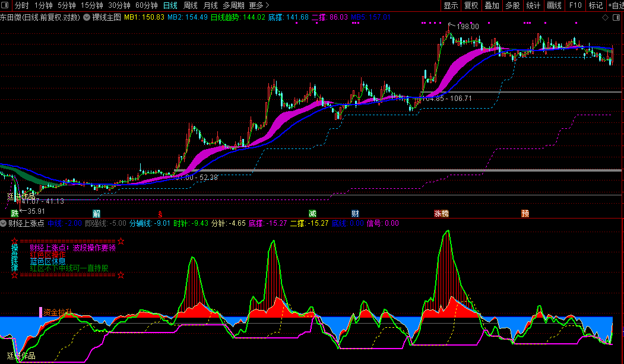Click the 东田微(日线.前复权.对数) title
Viewport: 624px width, 364px height.
[40, 17]
